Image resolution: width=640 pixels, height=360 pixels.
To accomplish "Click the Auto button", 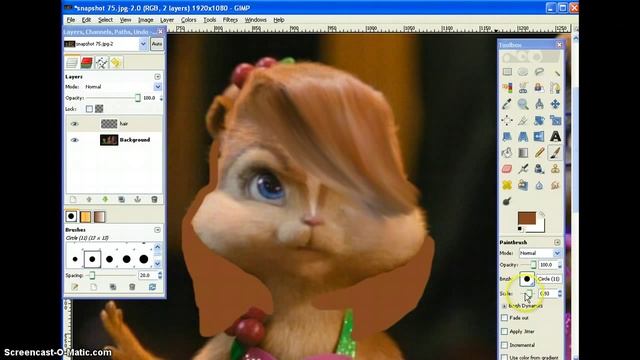I will pos(157,44).
